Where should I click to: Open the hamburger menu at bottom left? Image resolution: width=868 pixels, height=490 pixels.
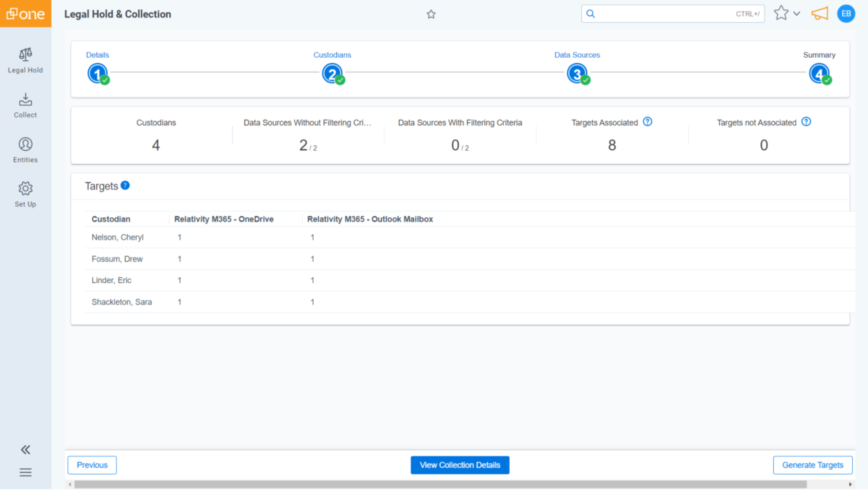tap(25, 472)
